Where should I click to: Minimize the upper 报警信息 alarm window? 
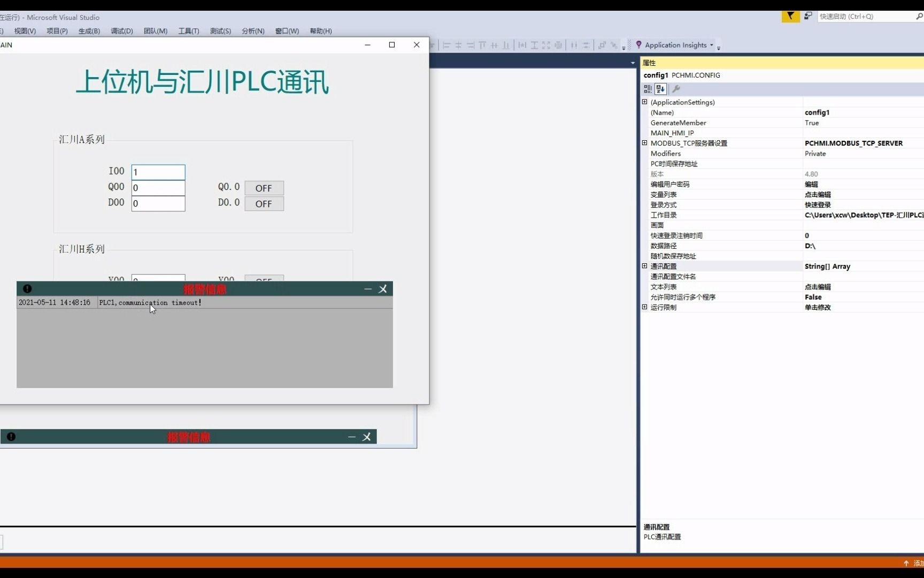(x=368, y=289)
